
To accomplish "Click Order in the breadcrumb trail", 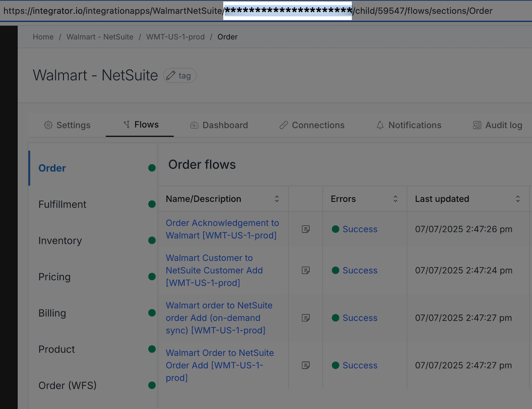I will (228, 37).
